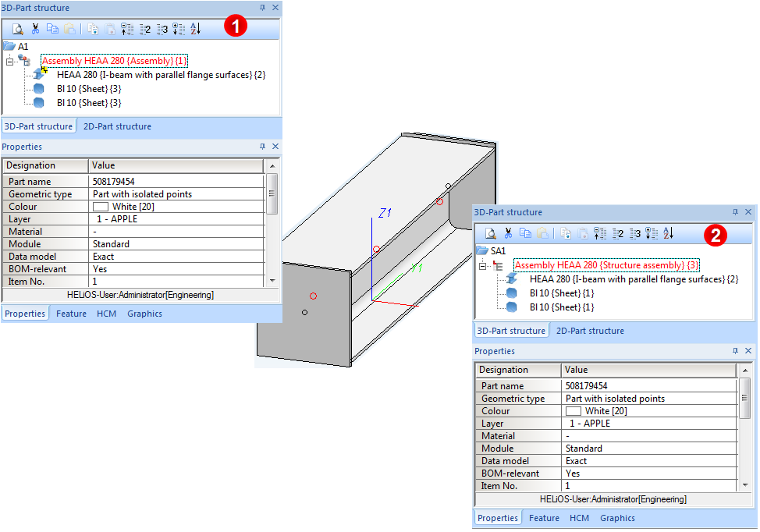Click the 'Standard' module value in right Properties
The height and width of the screenshot is (532, 760).
click(584, 449)
